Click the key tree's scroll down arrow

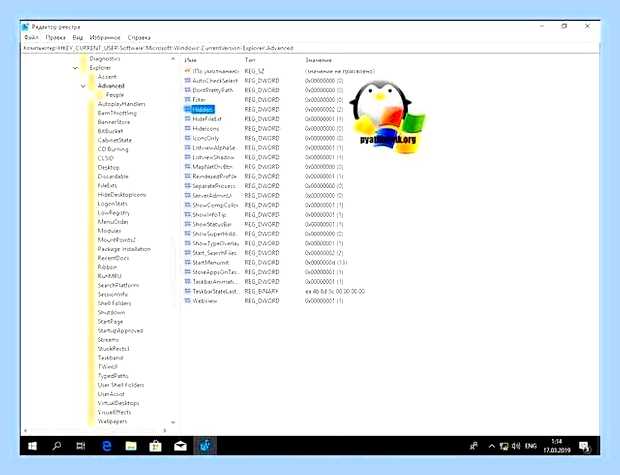pyautogui.click(x=173, y=422)
